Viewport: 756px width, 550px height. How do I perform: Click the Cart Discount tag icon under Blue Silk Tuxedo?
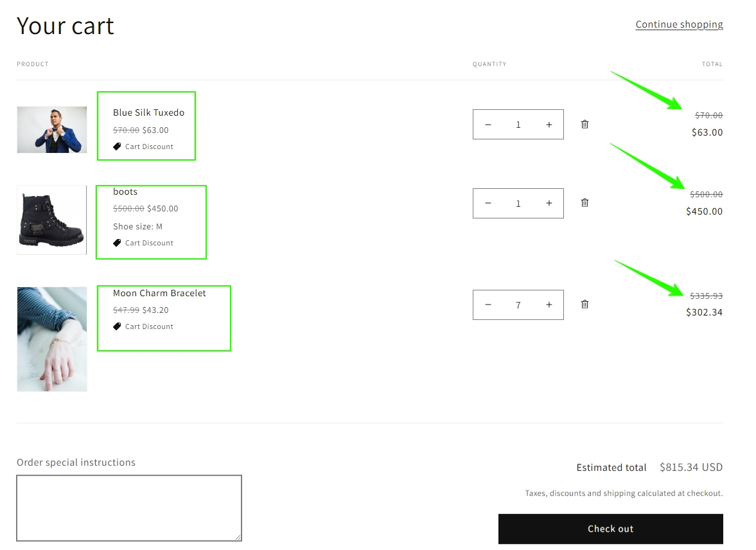[x=117, y=146]
